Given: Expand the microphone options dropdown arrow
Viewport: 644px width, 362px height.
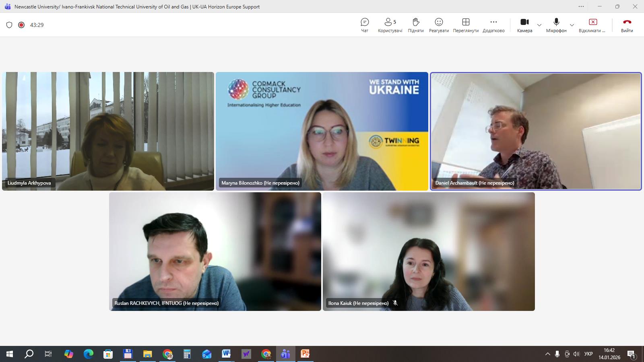Looking at the screenshot, I should tap(572, 25).
